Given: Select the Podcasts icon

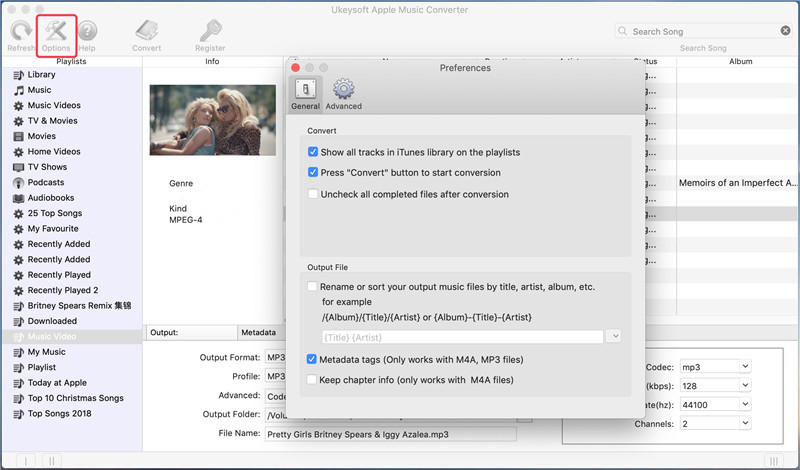Looking at the screenshot, I should pyautogui.click(x=18, y=183).
